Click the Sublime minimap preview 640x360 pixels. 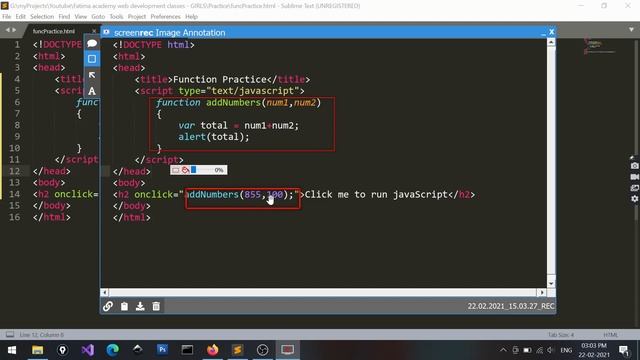(x=600, y=46)
